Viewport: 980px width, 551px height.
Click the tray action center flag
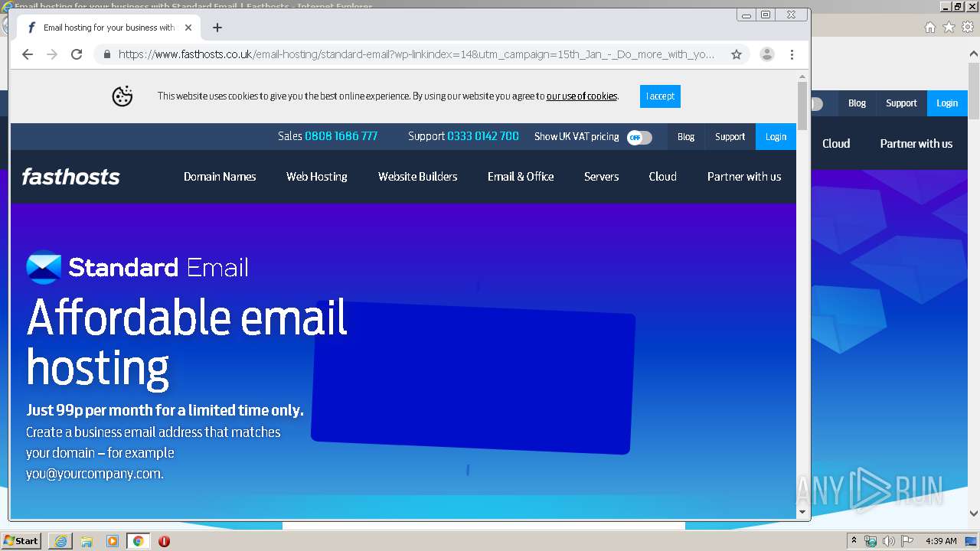907,541
